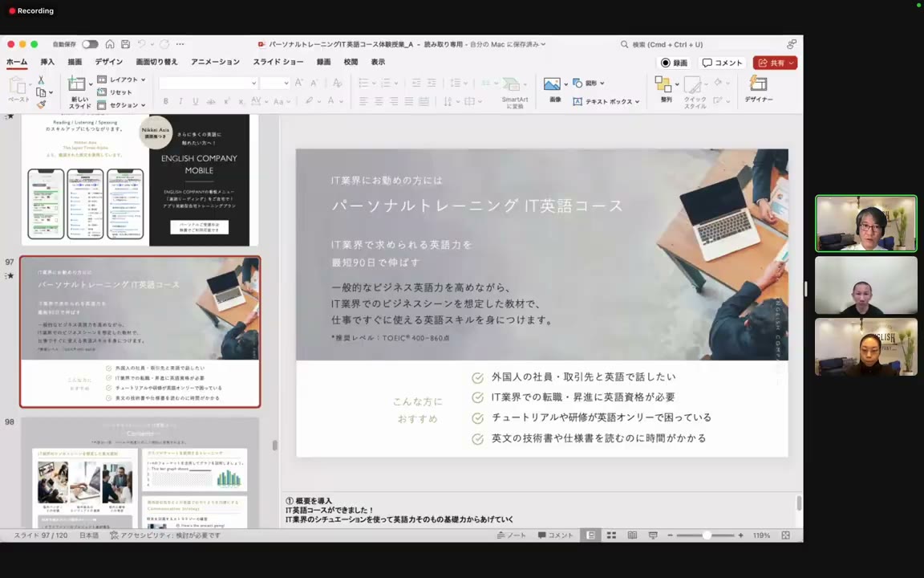924x578 pixels.
Task: Toggle Superscript formatting
Action: pos(226,101)
